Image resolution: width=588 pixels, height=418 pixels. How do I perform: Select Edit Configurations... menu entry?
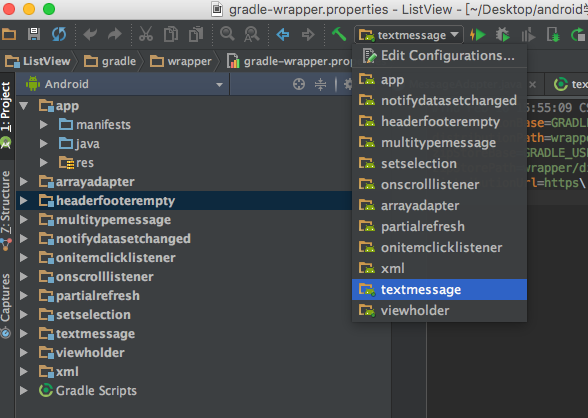(x=440, y=55)
